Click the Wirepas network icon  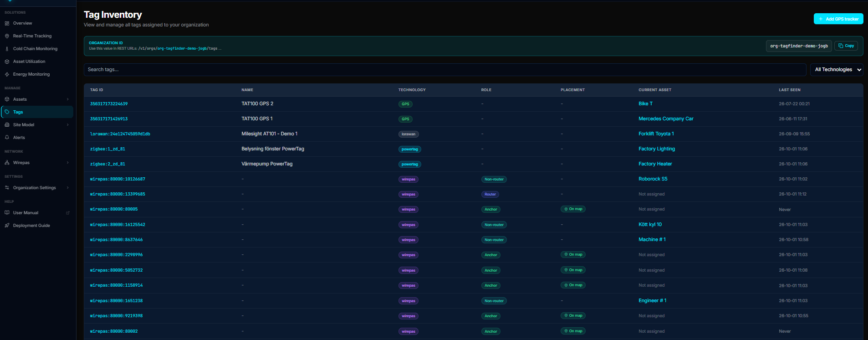coord(7,163)
